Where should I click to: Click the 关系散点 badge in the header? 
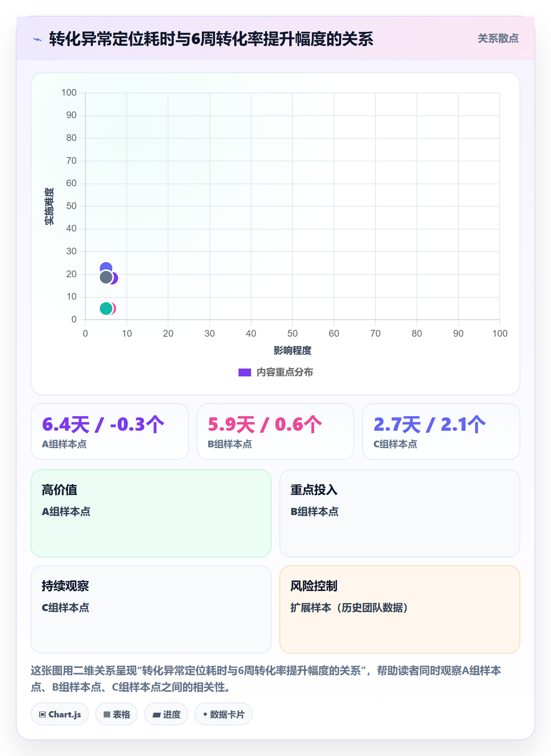498,39
